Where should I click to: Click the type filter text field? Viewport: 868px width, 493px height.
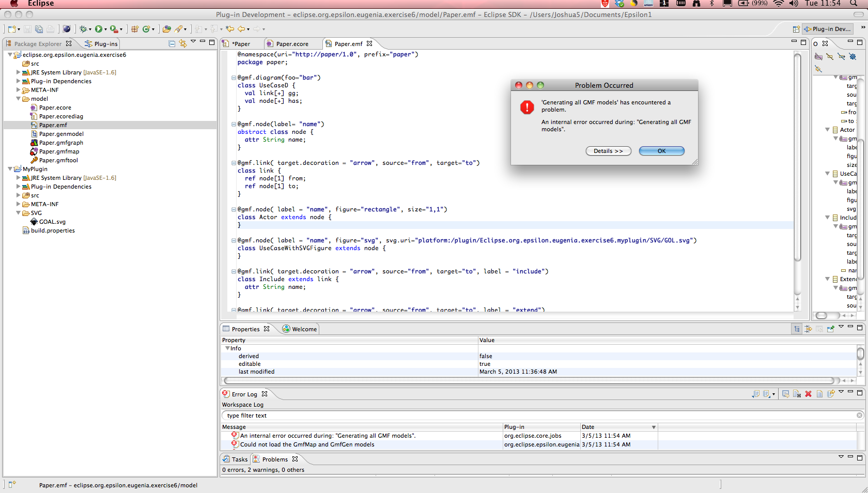(x=542, y=415)
